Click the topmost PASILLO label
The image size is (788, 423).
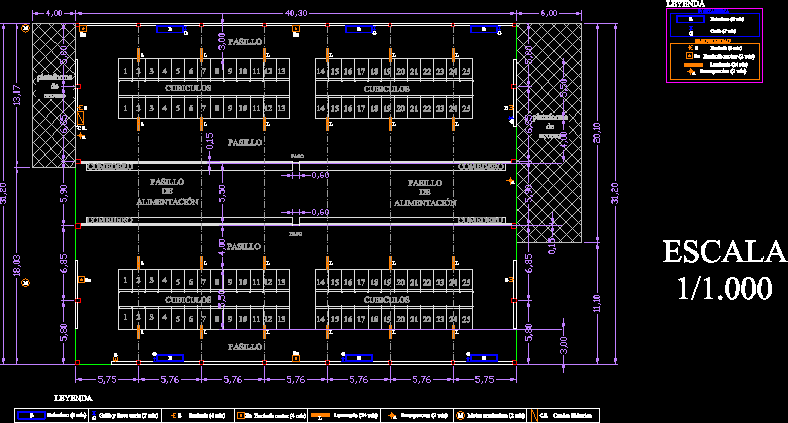coord(245,42)
